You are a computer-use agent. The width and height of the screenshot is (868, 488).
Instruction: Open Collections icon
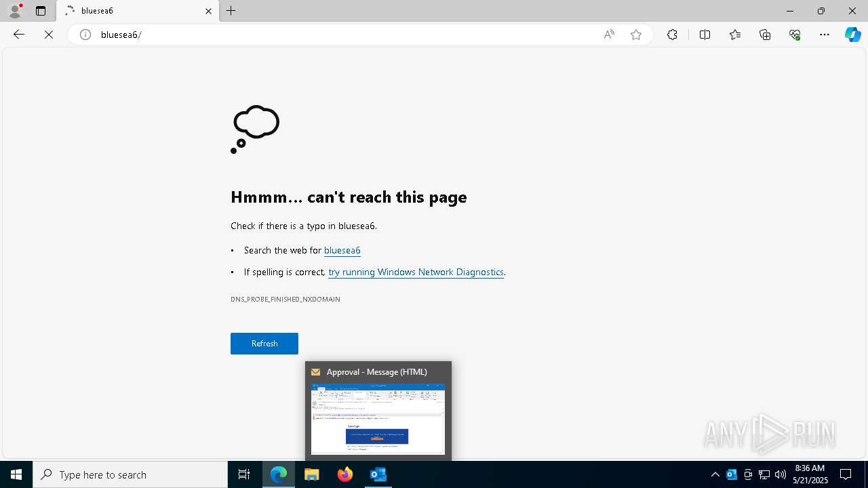[x=765, y=35]
